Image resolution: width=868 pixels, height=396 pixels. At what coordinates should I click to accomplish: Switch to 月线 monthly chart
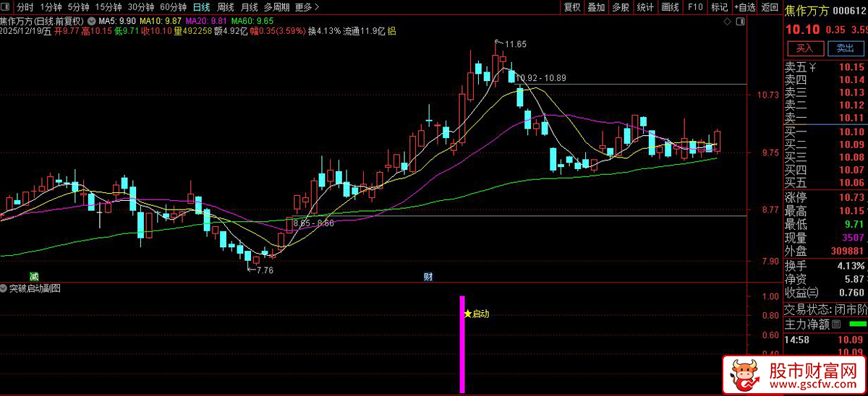249,7
